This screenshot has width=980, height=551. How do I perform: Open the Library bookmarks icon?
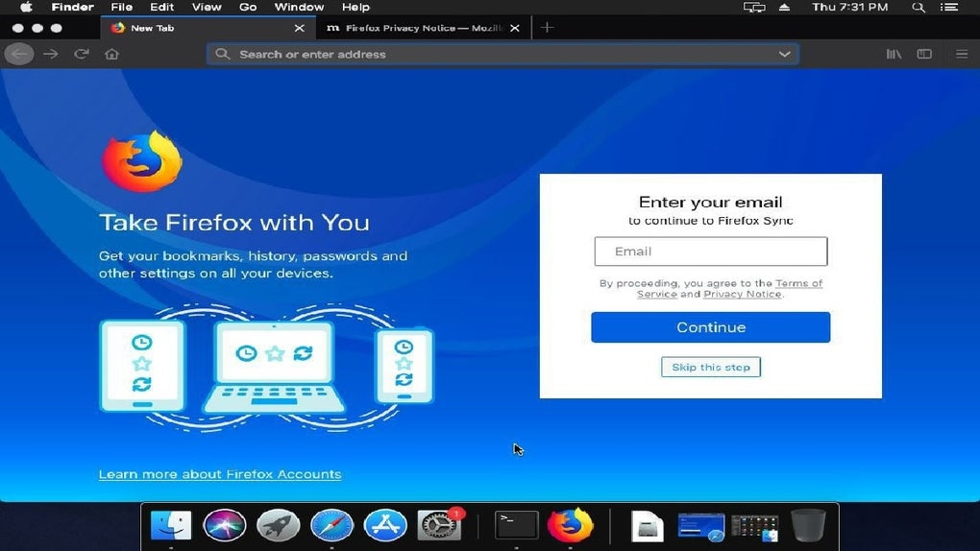(x=894, y=54)
